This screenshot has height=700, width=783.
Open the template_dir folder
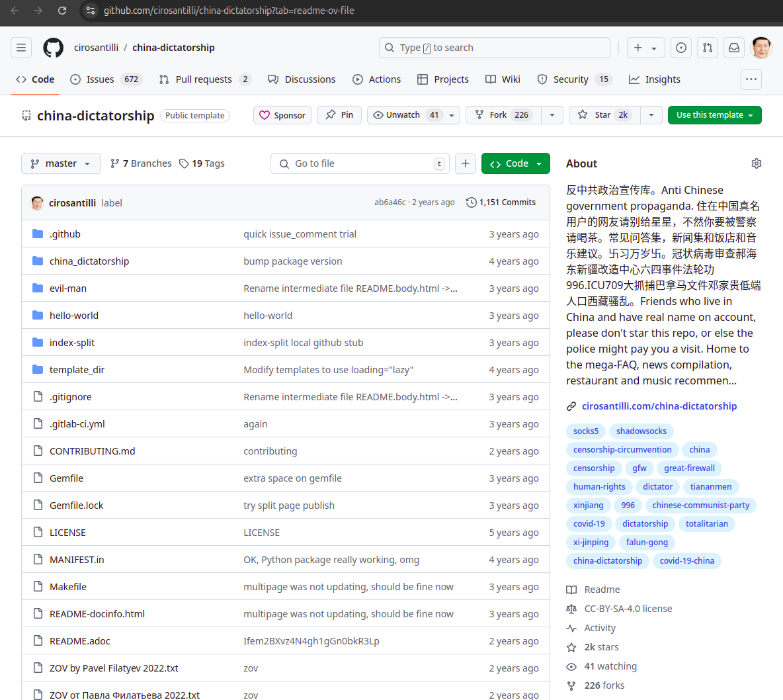[x=77, y=370]
